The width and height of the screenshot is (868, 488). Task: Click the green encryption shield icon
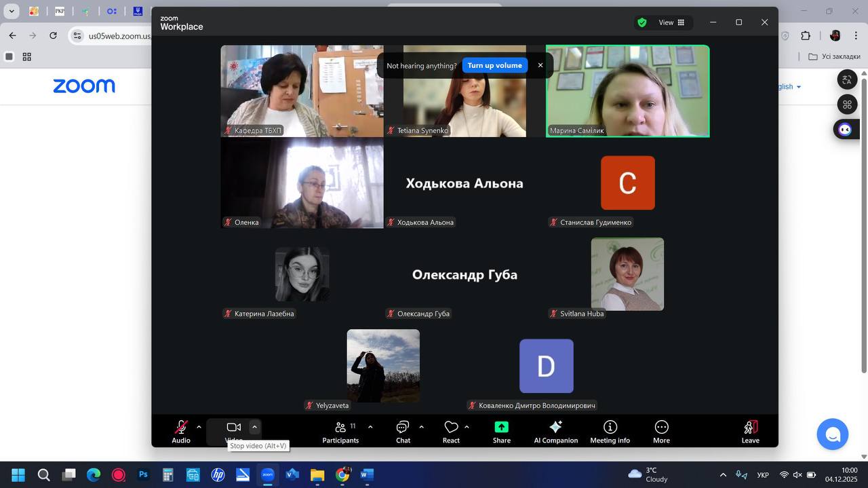(642, 22)
